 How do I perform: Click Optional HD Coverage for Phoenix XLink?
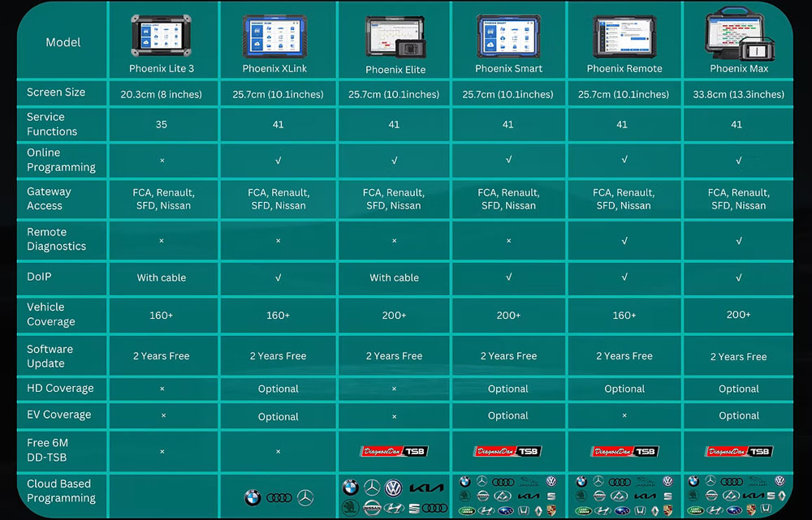279,389
